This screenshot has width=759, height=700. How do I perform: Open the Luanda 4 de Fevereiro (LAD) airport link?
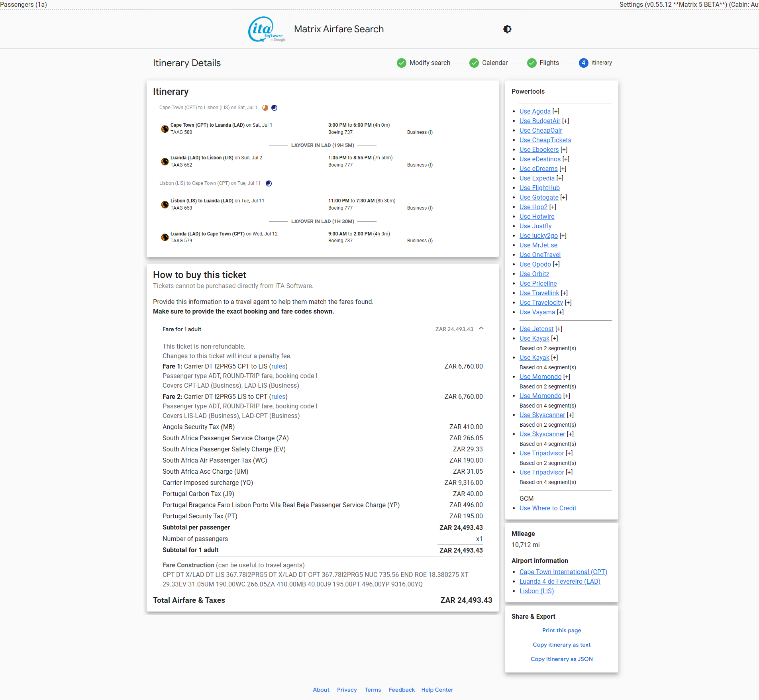pyautogui.click(x=559, y=581)
